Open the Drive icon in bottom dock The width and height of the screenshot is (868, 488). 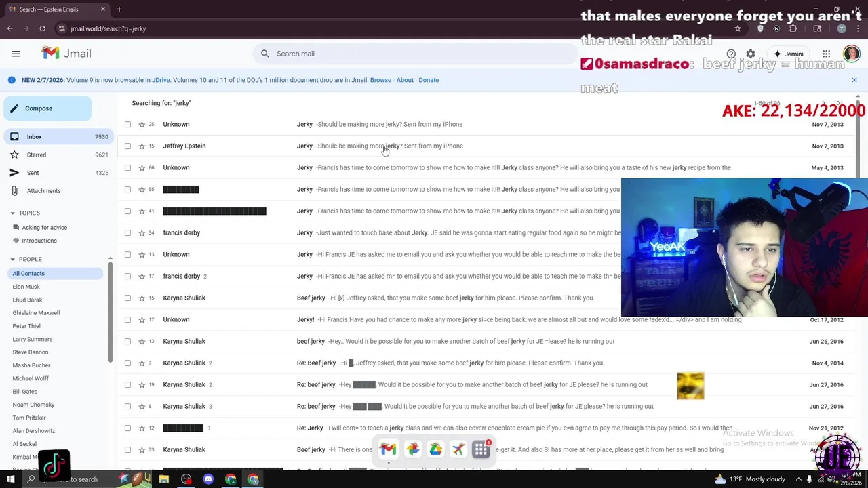[x=435, y=449]
